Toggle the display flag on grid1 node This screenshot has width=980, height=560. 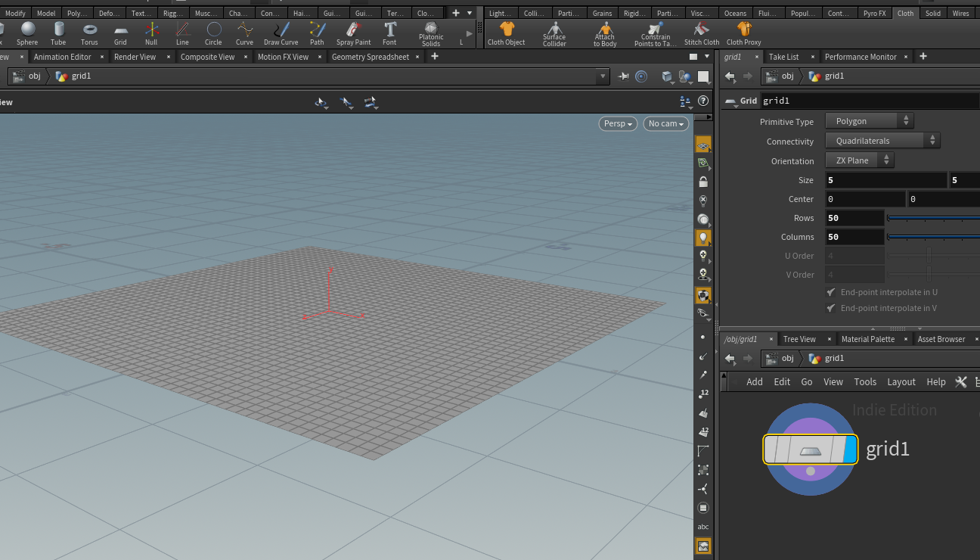pyautogui.click(x=850, y=450)
